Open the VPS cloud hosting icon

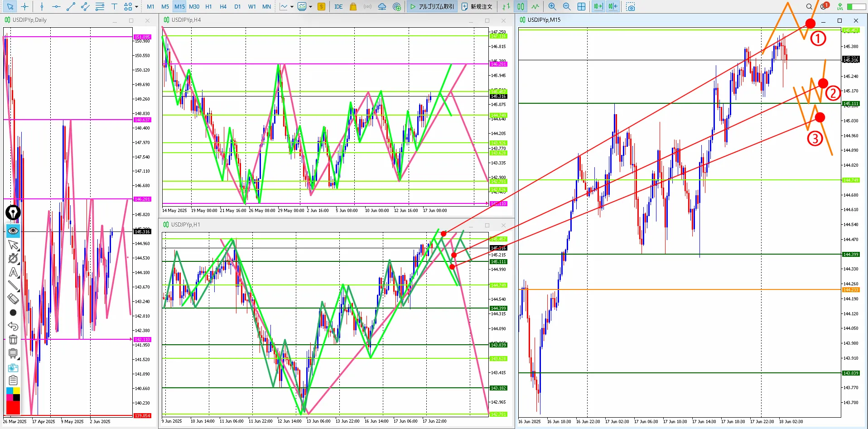click(382, 6)
